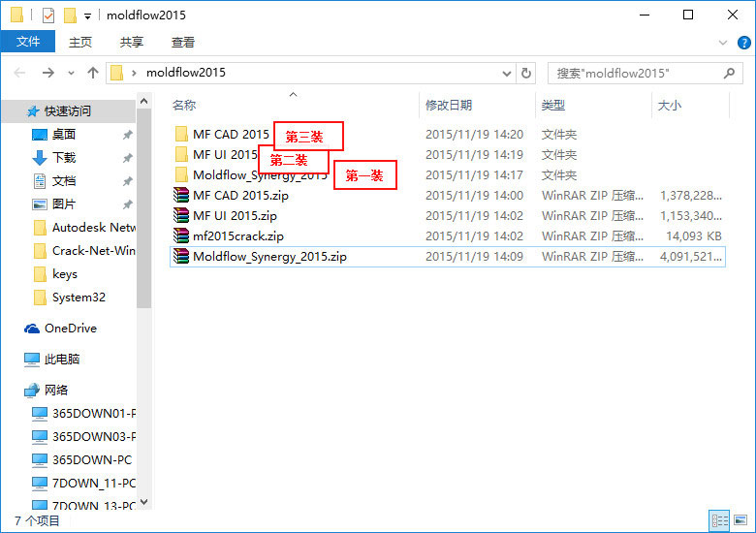Switch to details view icon
This screenshot has width=756, height=533.
click(x=720, y=520)
